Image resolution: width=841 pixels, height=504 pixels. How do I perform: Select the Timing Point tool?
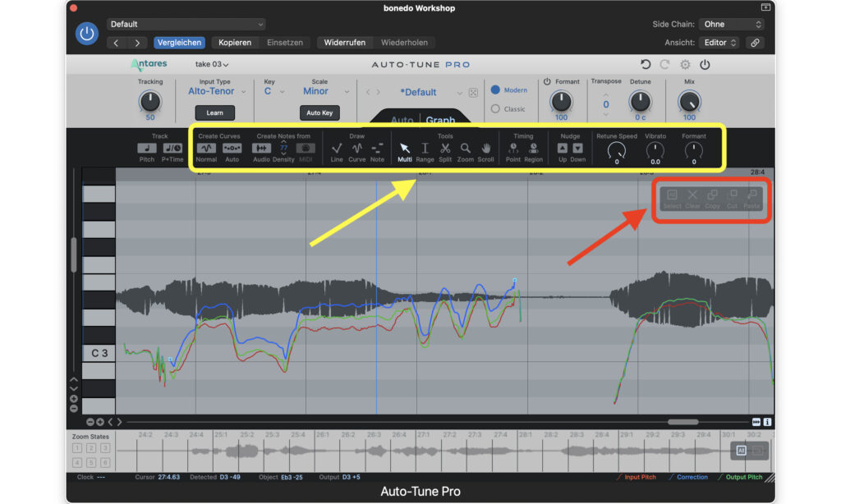[x=513, y=149]
